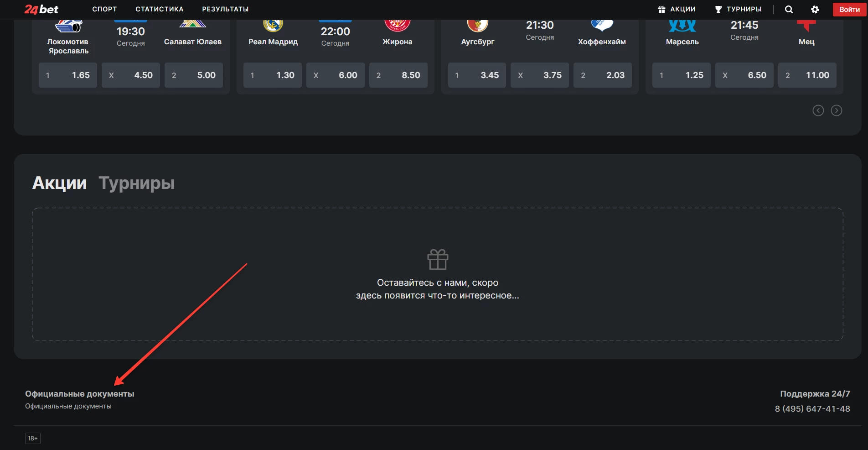Open the Официальные документы footer link
868x450 pixels.
68,406
